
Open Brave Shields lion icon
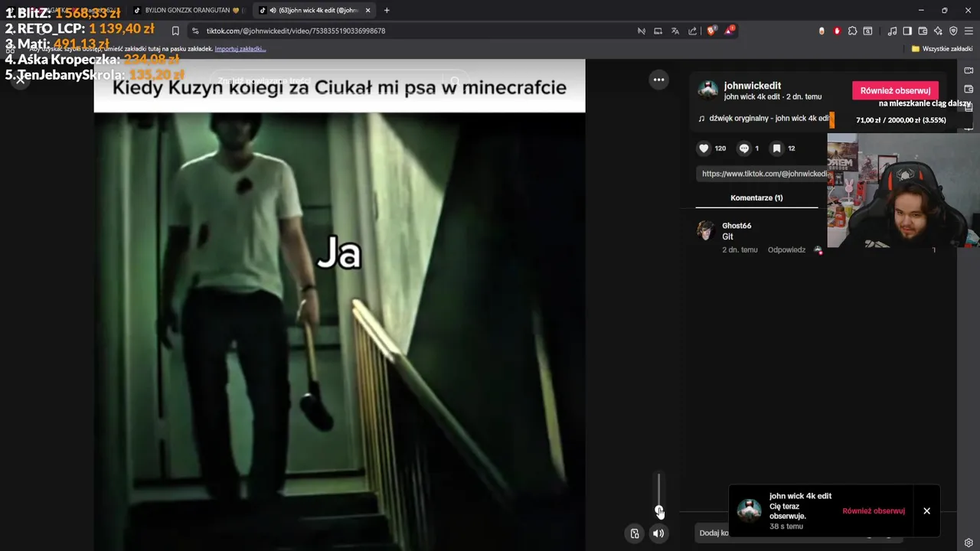click(x=711, y=31)
